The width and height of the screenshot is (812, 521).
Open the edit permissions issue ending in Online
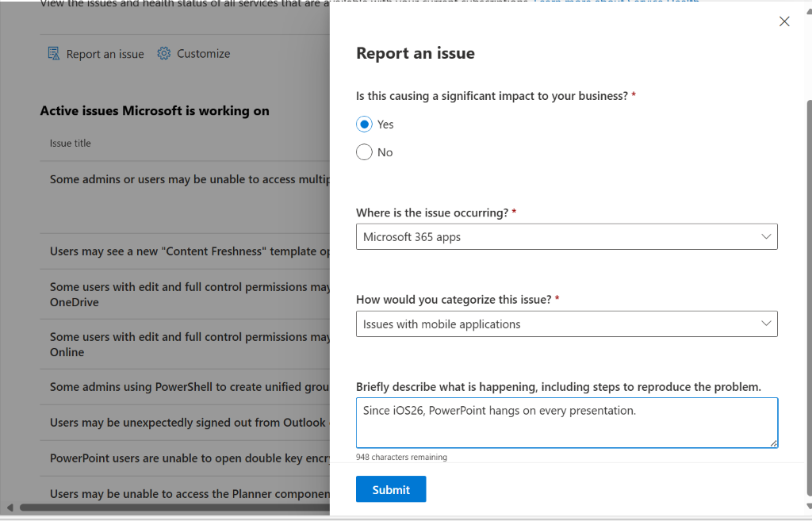(190, 344)
